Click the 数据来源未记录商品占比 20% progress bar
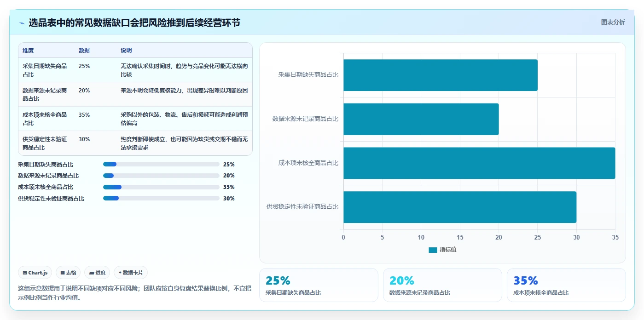Image resolution: width=644 pixels, height=320 pixels. click(x=161, y=176)
